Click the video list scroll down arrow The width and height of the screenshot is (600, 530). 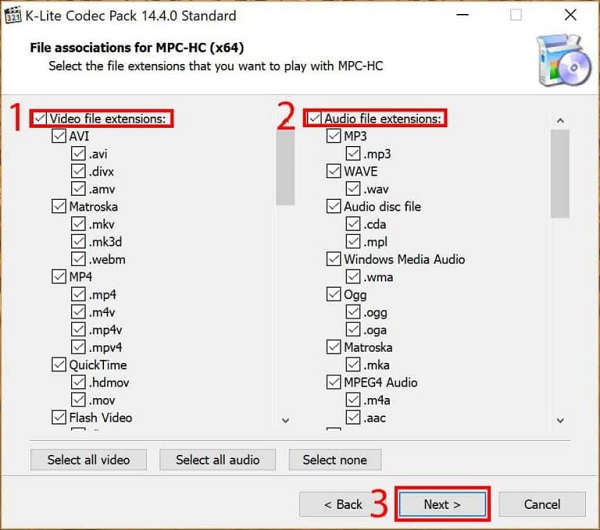tap(285, 421)
